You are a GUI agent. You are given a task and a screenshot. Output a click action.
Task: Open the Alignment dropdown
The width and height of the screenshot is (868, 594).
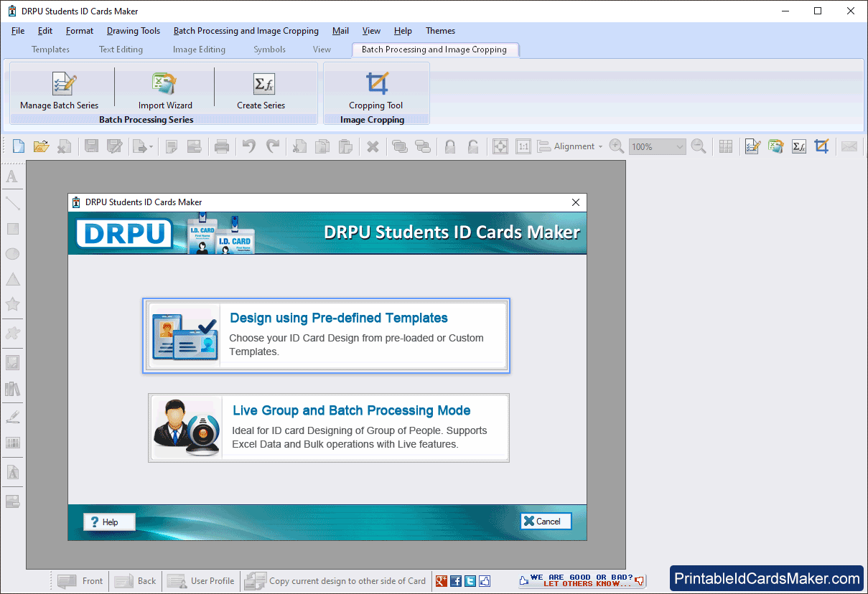point(570,146)
